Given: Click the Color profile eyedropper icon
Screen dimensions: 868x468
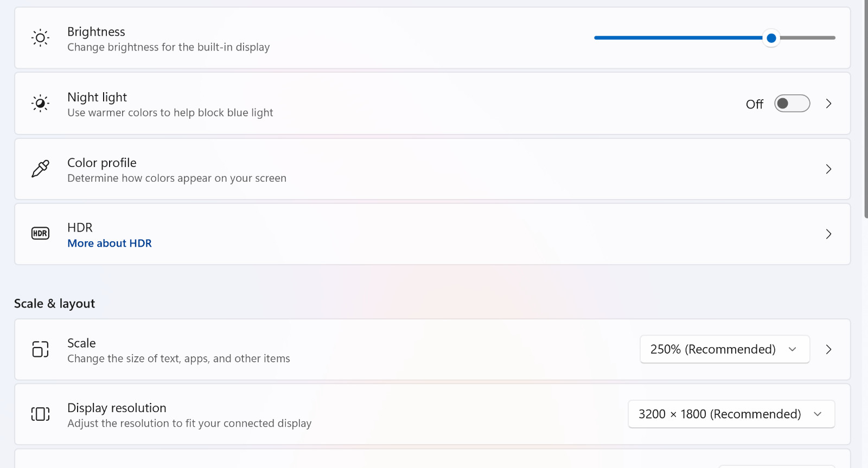Looking at the screenshot, I should point(40,169).
